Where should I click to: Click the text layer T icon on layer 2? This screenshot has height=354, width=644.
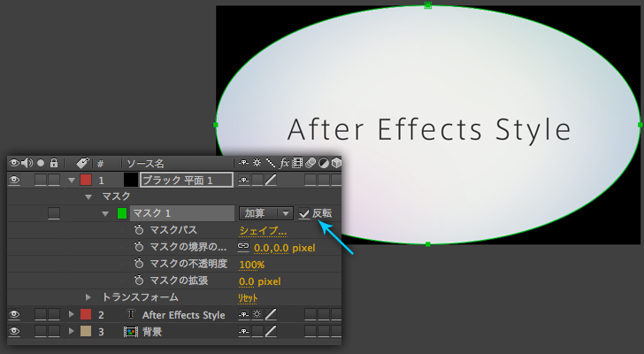pos(131,314)
